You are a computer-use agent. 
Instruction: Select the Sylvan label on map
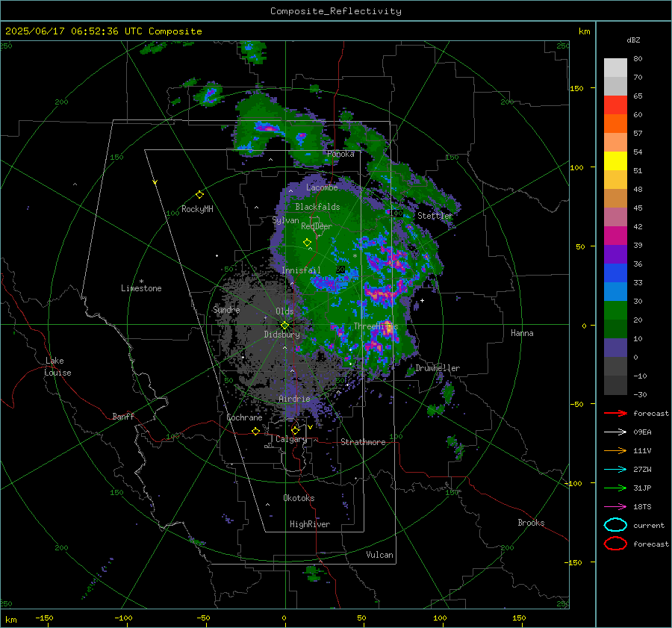coord(285,220)
